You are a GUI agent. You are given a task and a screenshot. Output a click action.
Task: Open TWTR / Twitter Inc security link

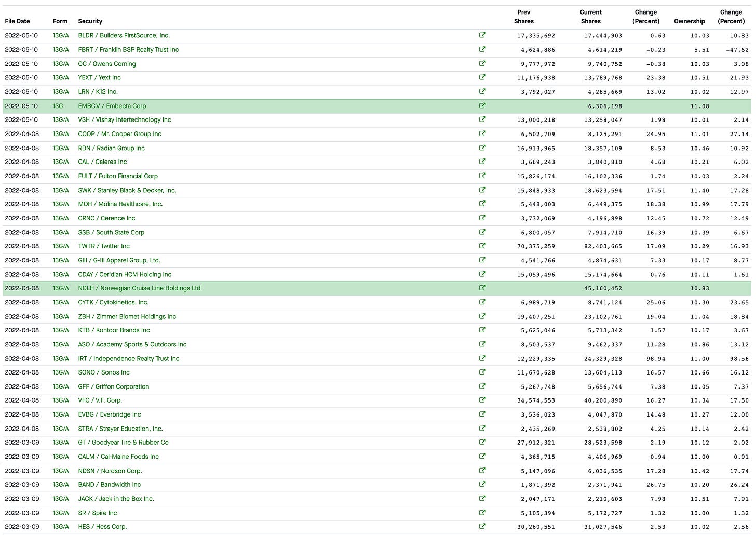[x=104, y=246]
